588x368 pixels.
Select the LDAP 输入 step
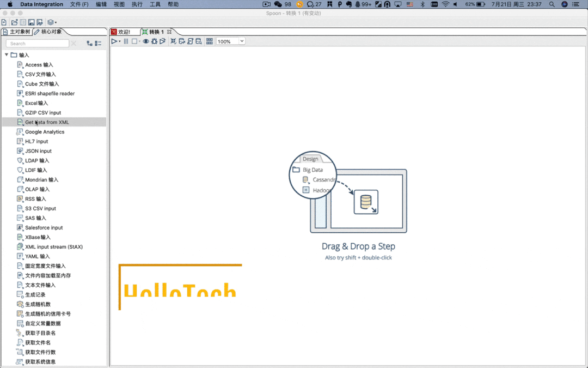pos(37,160)
